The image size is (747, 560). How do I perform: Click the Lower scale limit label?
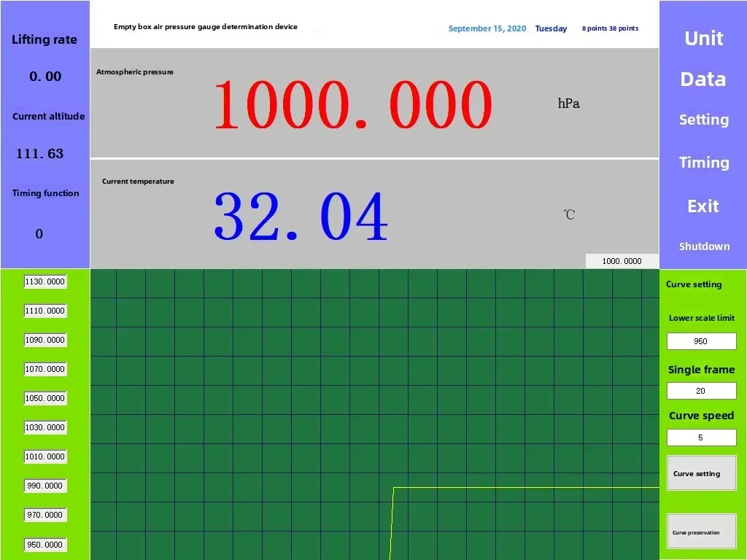coord(702,318)
